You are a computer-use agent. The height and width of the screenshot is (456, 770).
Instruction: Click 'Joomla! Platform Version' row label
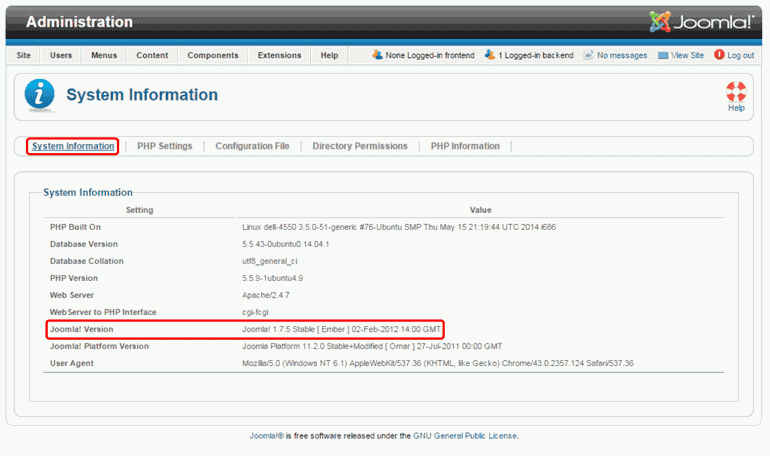pos(99,346)
